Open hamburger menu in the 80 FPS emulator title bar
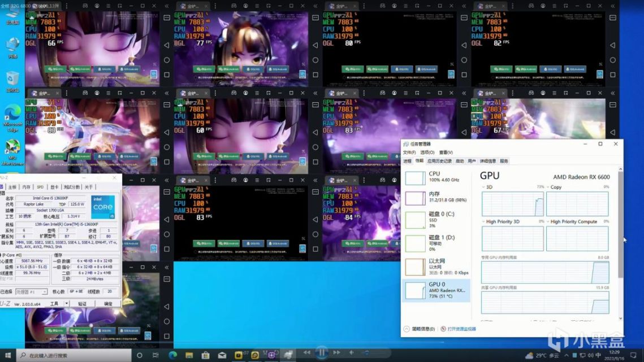Image resolution: width=644 pixels, height=362 pixels. (406, 6)
